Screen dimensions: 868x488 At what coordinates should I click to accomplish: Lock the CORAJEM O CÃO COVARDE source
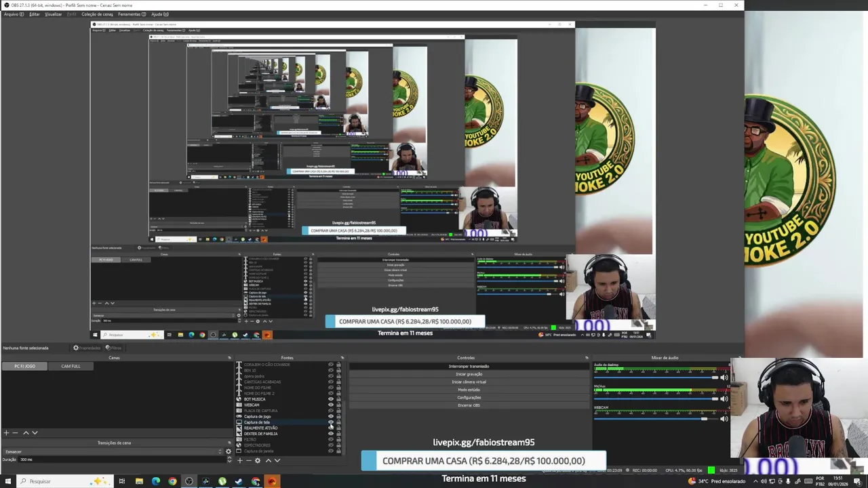click(338, 365)
